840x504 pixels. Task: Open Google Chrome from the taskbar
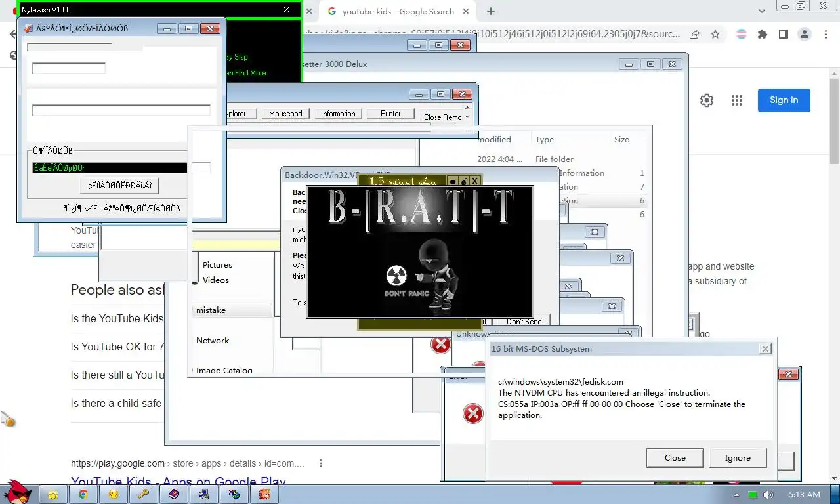[x=83, y=494]
